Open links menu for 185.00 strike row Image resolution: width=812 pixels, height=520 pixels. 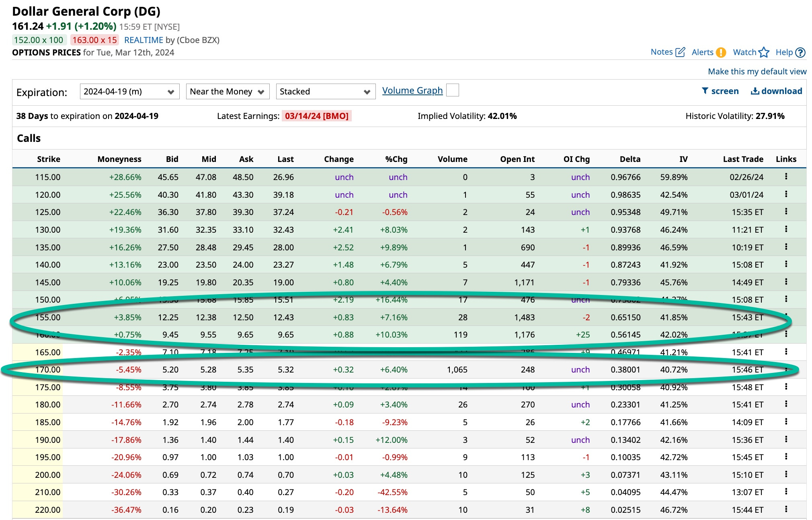(x=786, y=422)
